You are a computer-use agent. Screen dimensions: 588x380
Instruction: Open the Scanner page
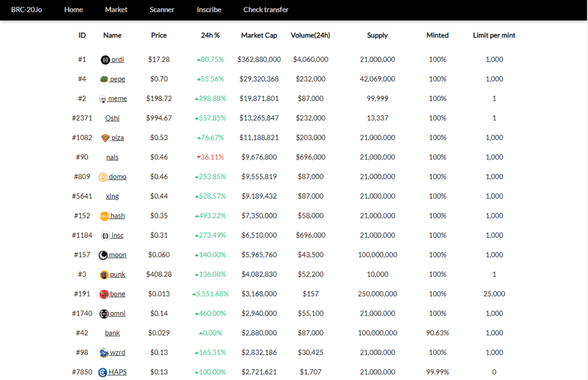tap(162, 10)
